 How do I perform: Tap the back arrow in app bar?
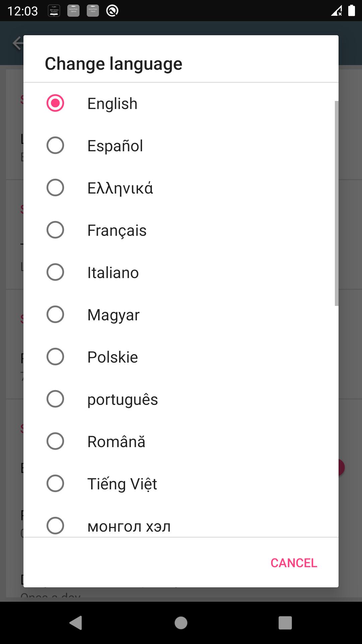coord(17,43)
